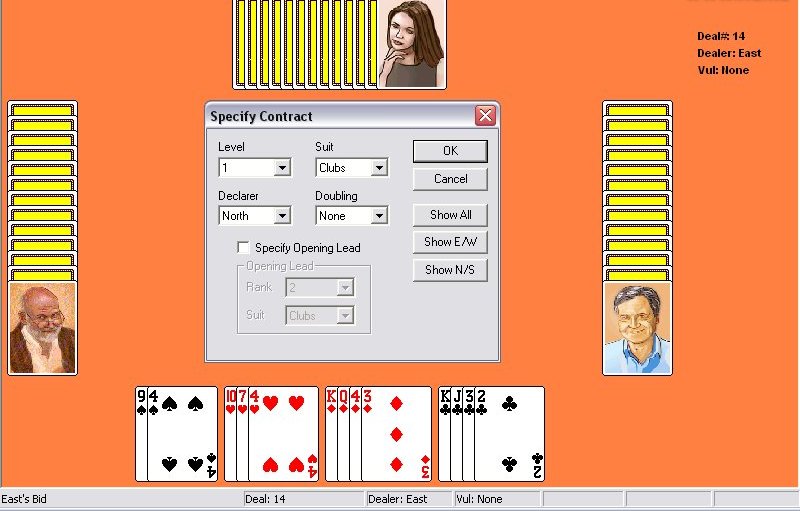Close the Specify Contract dialog
Image resolution: width=800 pixels, height=511 pixels.
485,116
